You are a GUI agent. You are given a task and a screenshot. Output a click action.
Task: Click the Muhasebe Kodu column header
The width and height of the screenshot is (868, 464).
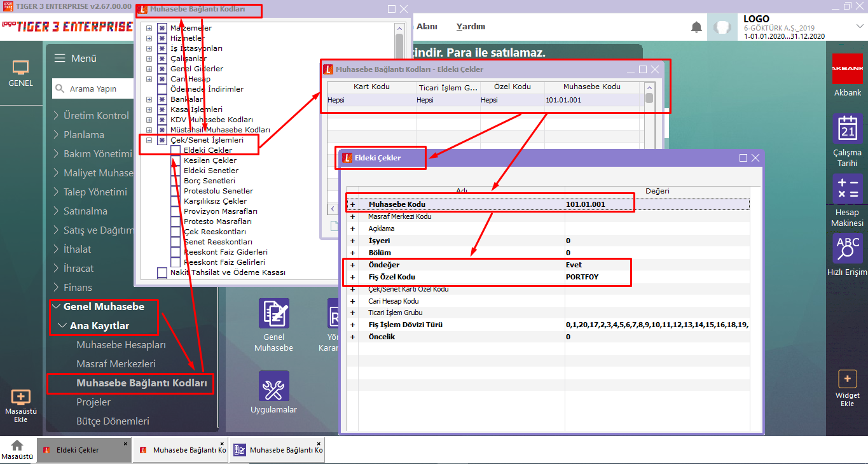click(x=591, y=87)
